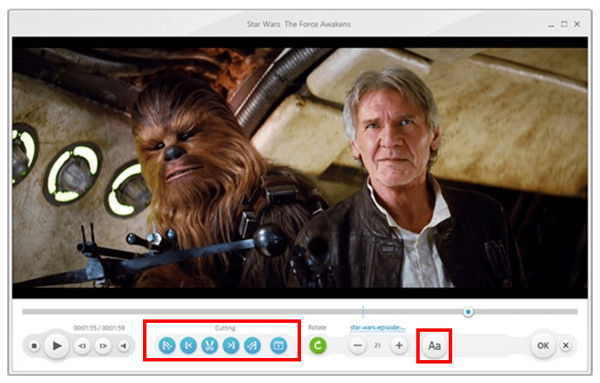Play the Star Wars video

point(57,346)
